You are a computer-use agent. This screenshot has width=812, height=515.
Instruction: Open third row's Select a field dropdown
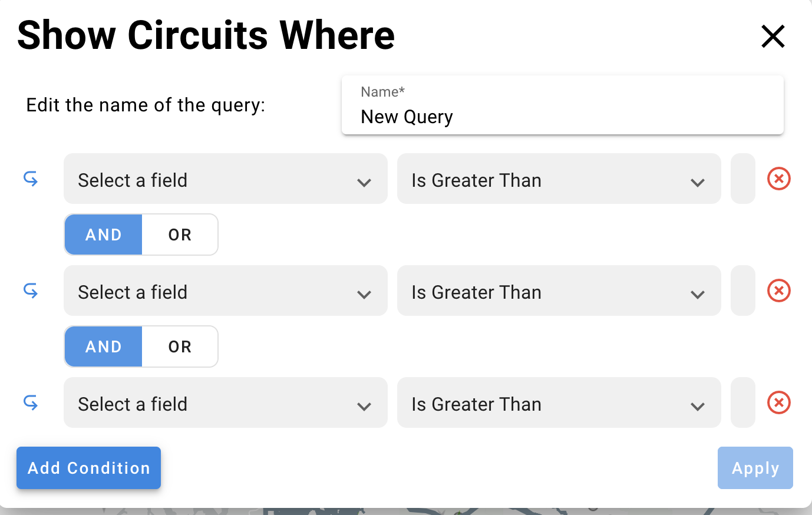225,403
